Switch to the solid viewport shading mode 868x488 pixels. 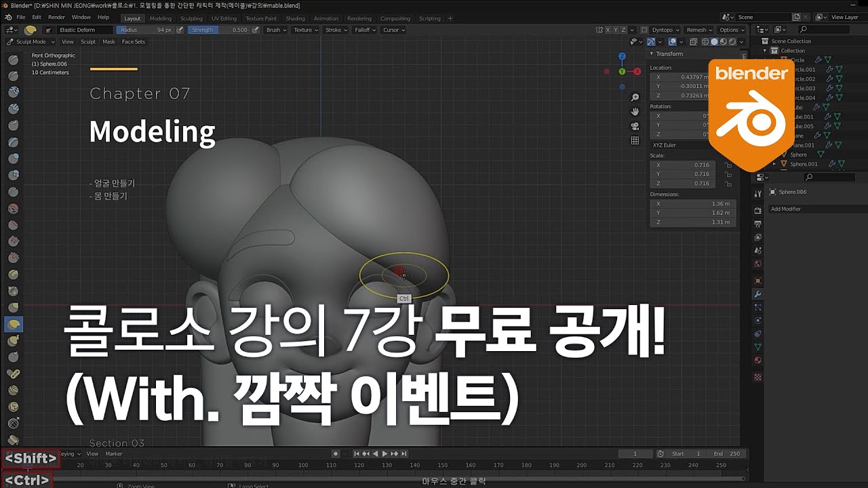click(x=714, y=41)
